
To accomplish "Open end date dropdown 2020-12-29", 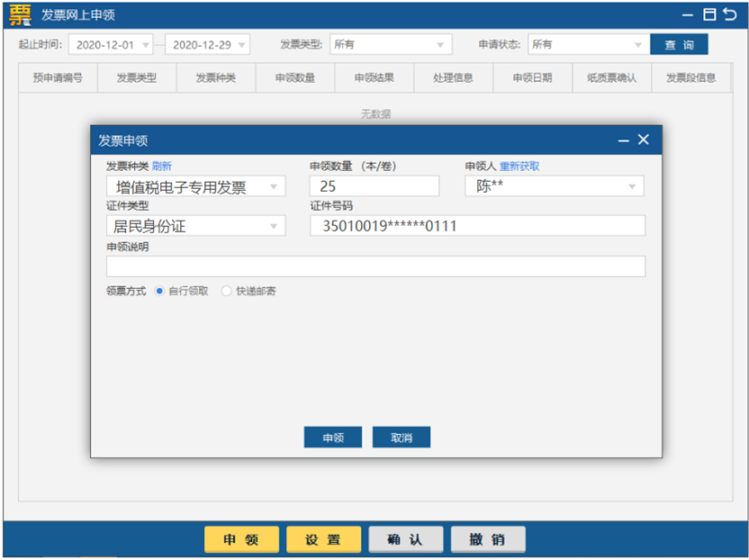I will [207, 44].
